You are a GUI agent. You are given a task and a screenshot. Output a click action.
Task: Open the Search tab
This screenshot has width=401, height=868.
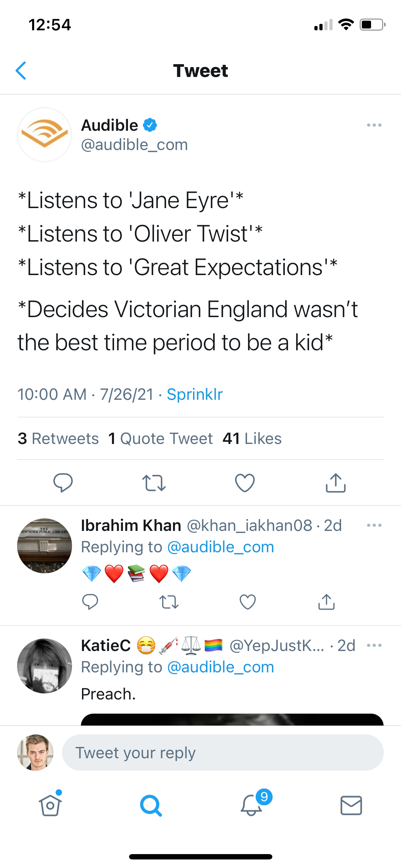151,805
